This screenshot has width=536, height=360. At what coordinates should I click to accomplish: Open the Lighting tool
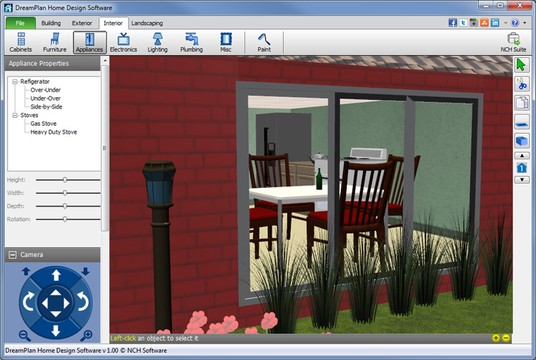click(x=158, y=42)
